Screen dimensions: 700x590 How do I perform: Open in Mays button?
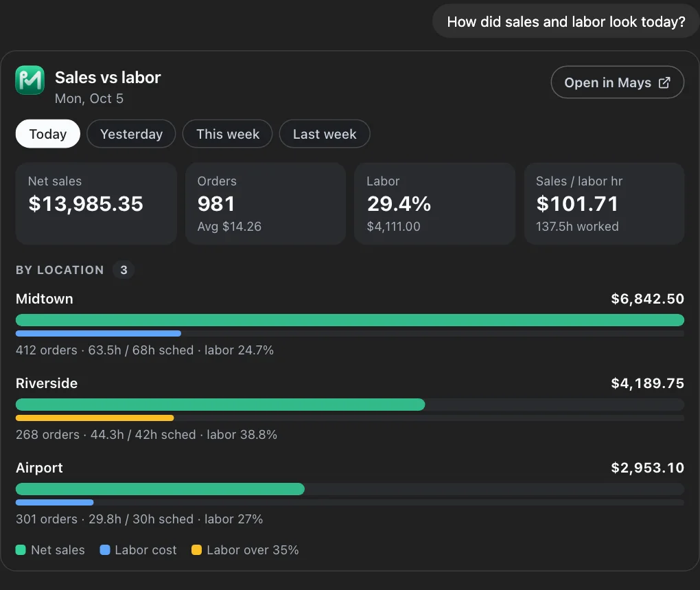618,82
